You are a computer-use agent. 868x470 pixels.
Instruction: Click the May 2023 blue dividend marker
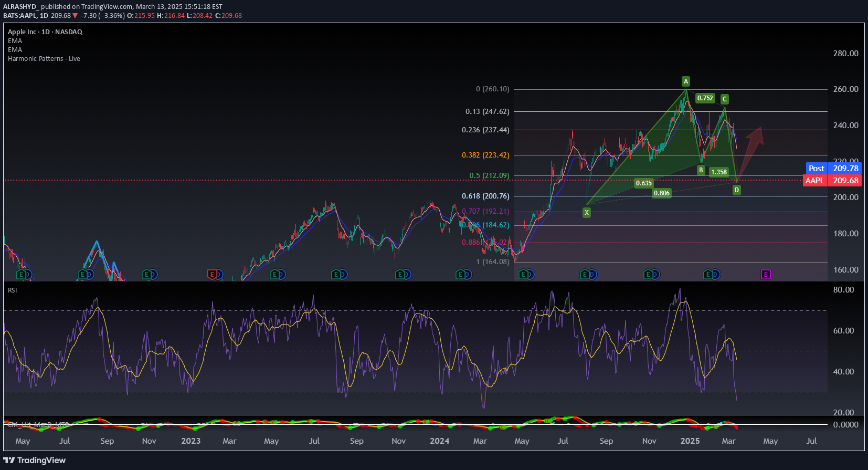281,274
